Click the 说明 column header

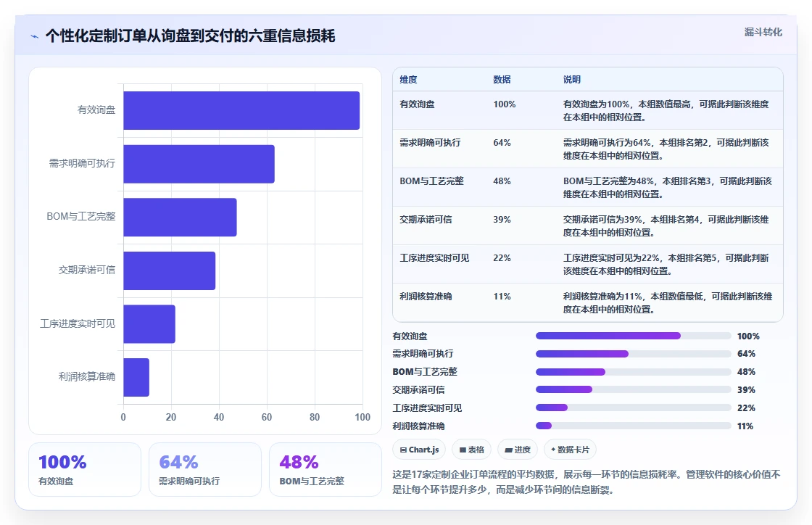tap(572, 79)
